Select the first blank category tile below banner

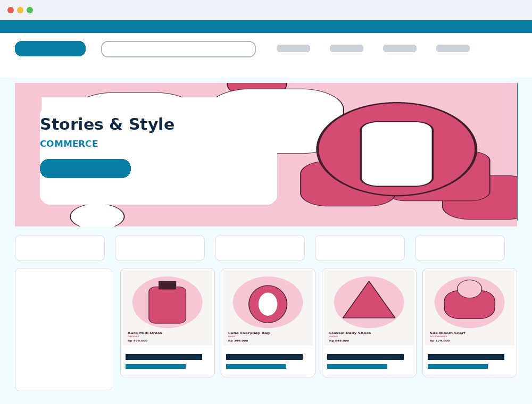(60, 248)
